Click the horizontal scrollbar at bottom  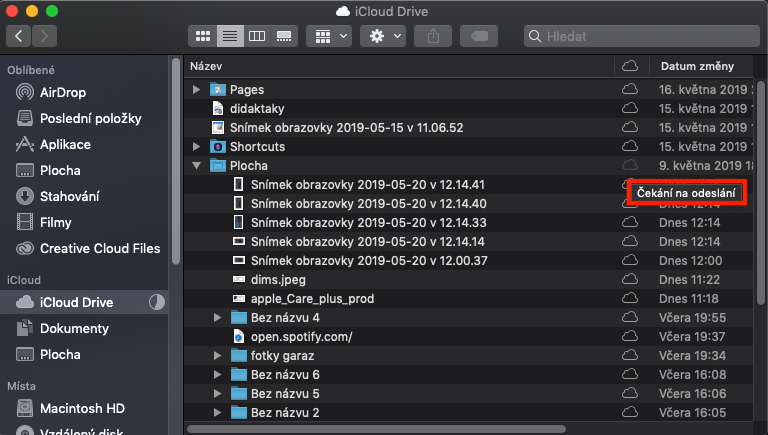376,429
